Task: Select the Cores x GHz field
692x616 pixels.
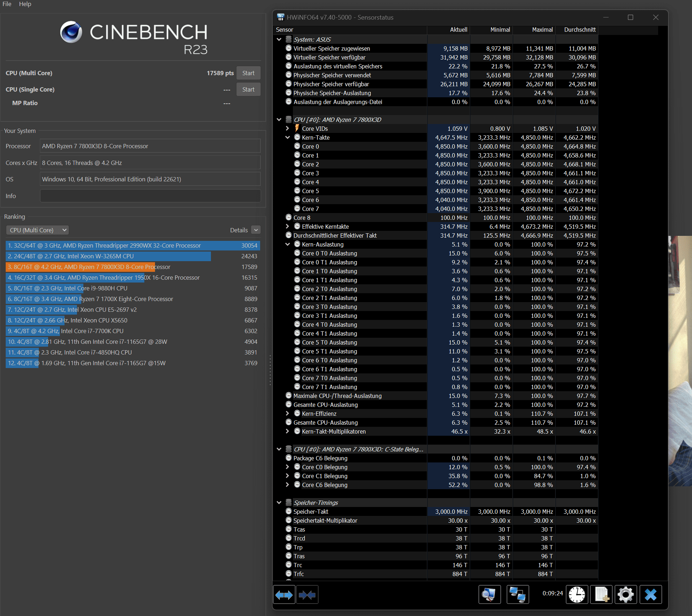Action: [x=150, y=163]
